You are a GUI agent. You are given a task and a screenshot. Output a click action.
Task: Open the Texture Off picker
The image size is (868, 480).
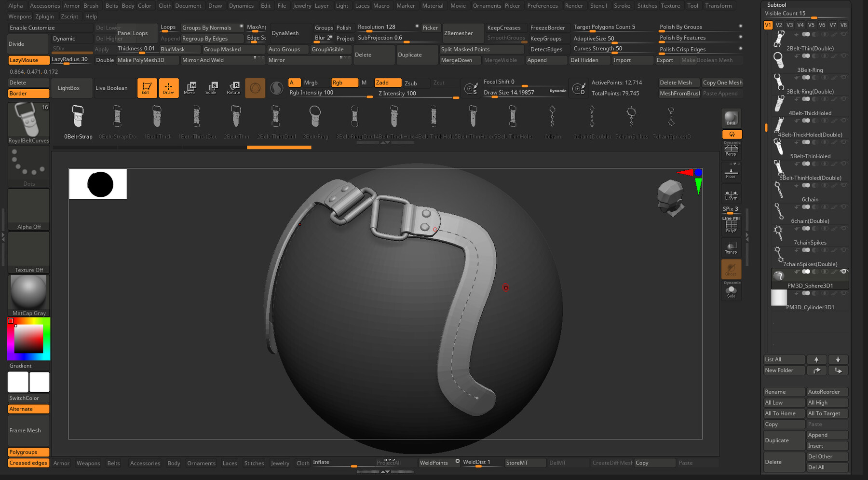[29, 253]
